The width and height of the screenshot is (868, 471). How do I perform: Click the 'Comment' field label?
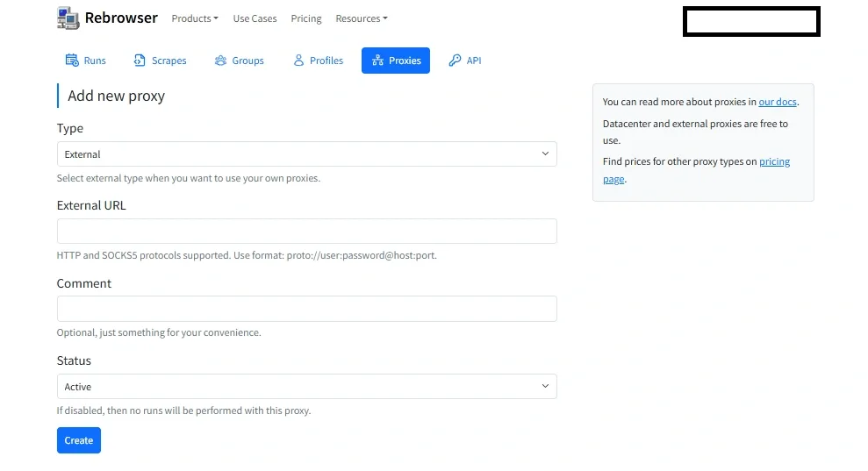pos(84,283)
